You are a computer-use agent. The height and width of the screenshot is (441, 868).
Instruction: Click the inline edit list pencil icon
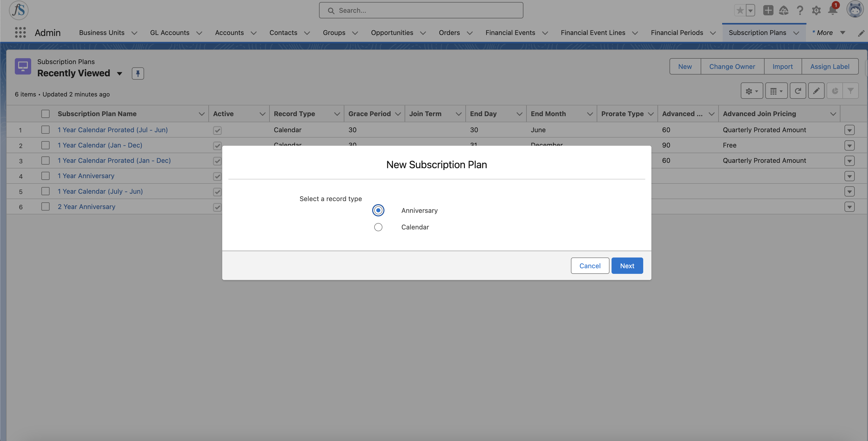816,91
